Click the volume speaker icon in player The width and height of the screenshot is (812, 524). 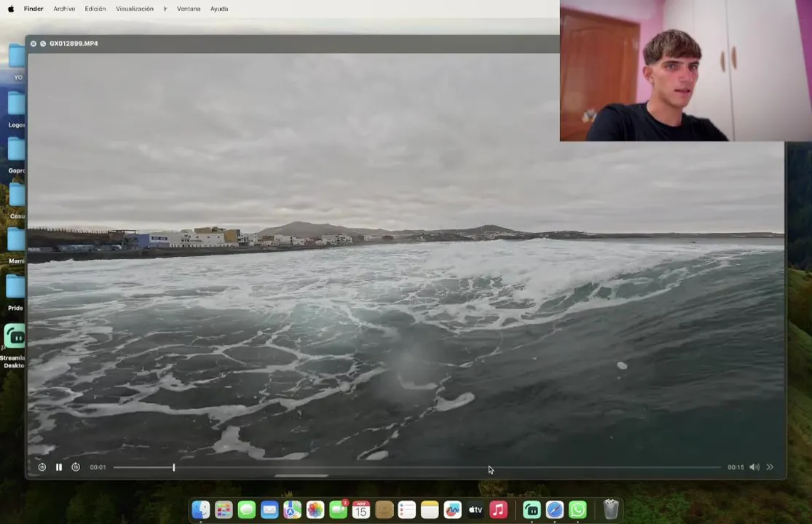(x=754, y=467)
